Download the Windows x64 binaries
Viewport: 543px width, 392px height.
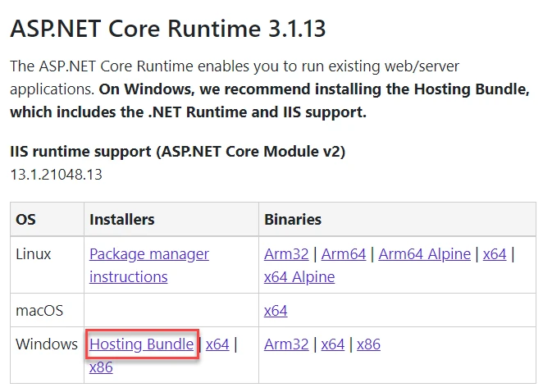point(332,344)
